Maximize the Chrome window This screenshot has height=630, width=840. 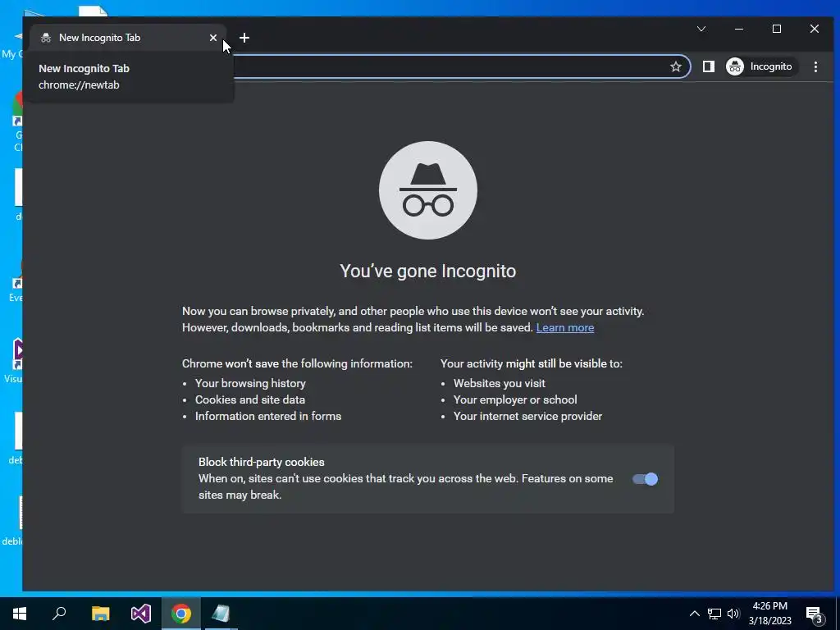pos(777,29)
